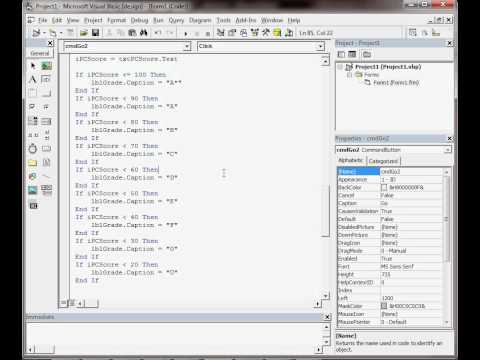The image size is (480, 360).
Task: Toggle Folders in the Project panel
Action: pyautogui.click(x=367, y=54)
